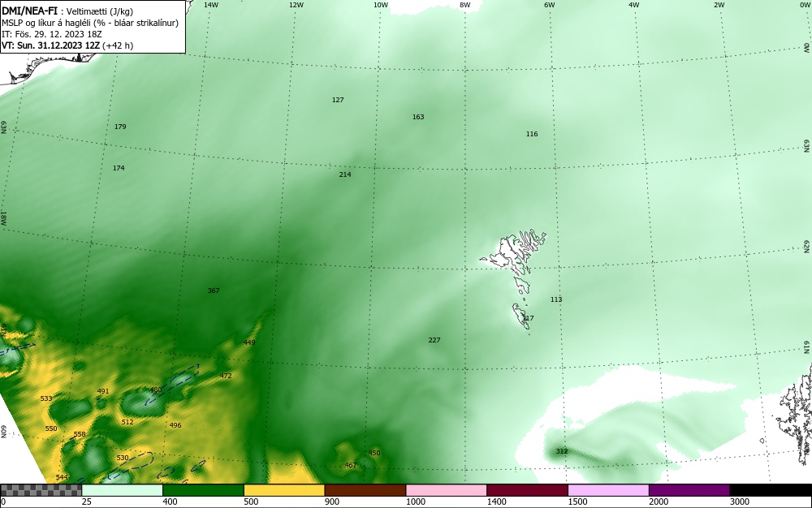Select the 61N latitude label
The width and height of the screenshot is (812, 508).
[x=807, y=347]
